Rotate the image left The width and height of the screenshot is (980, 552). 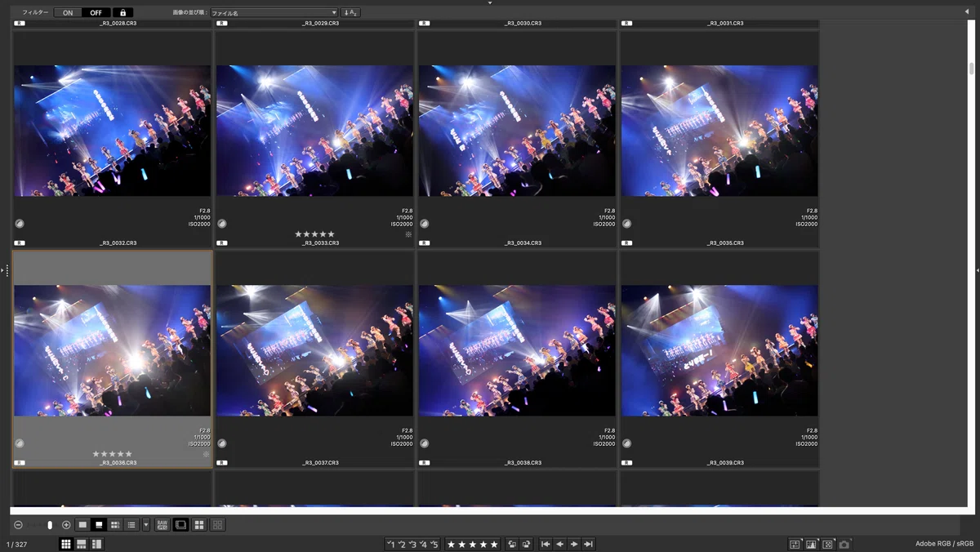click(x=512, y=544)
